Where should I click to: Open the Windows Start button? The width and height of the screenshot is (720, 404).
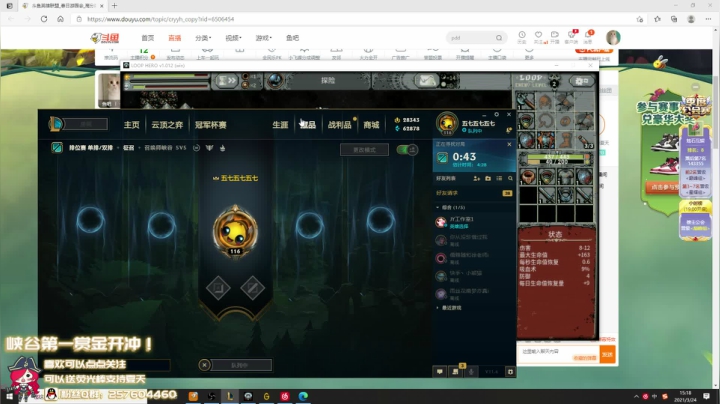[x=9, y=396]
